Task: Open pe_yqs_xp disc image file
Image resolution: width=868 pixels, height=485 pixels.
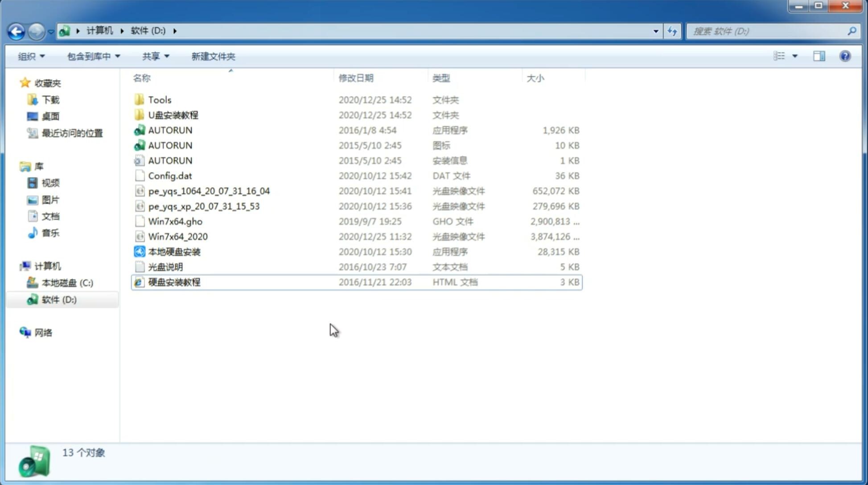Action: pyautogui.click(x=204, y=206)
